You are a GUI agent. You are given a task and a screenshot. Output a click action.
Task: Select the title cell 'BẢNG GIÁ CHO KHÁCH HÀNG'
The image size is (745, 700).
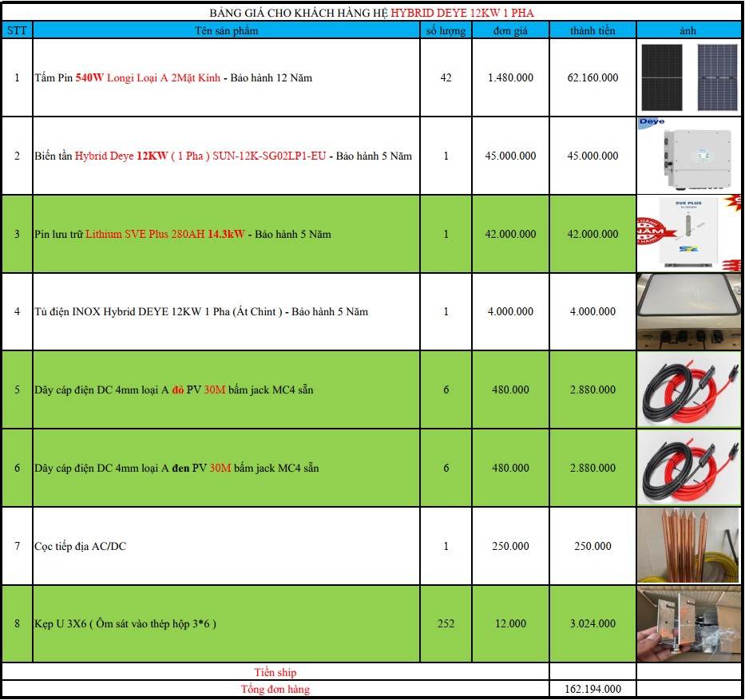(371, 12)
